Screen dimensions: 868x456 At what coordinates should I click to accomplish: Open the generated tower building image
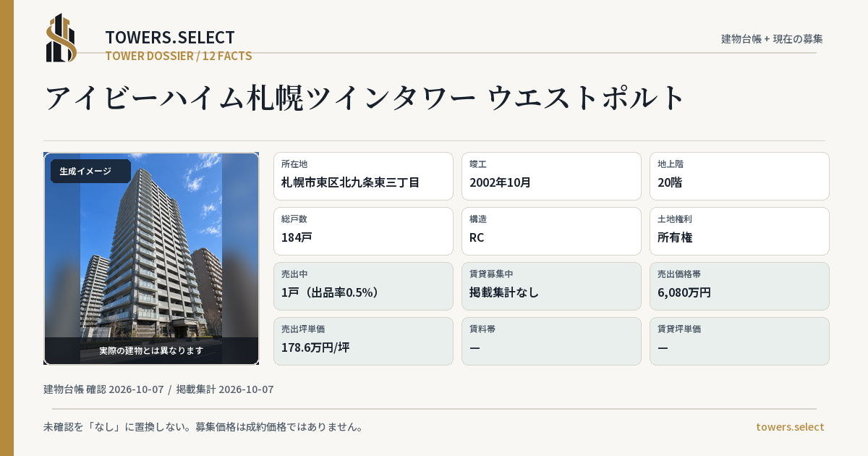[x=151, y=258]
